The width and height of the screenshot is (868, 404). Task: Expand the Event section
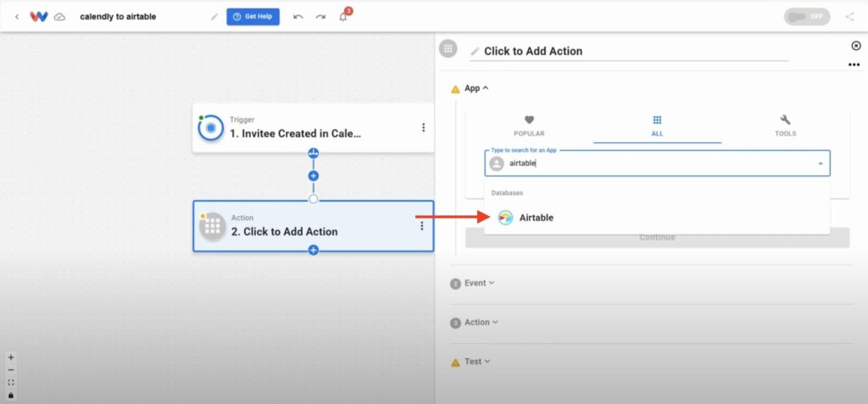coord(479,283)
